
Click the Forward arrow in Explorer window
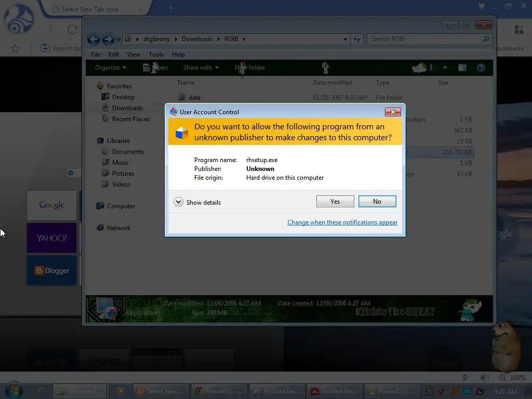click(108, 39)
